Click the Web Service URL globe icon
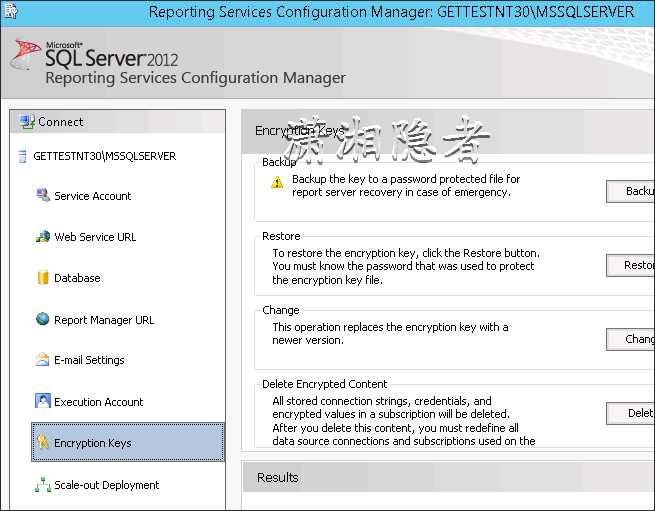Image resolution: width=655 pixels, height=511 pixels. pos(43,237)
